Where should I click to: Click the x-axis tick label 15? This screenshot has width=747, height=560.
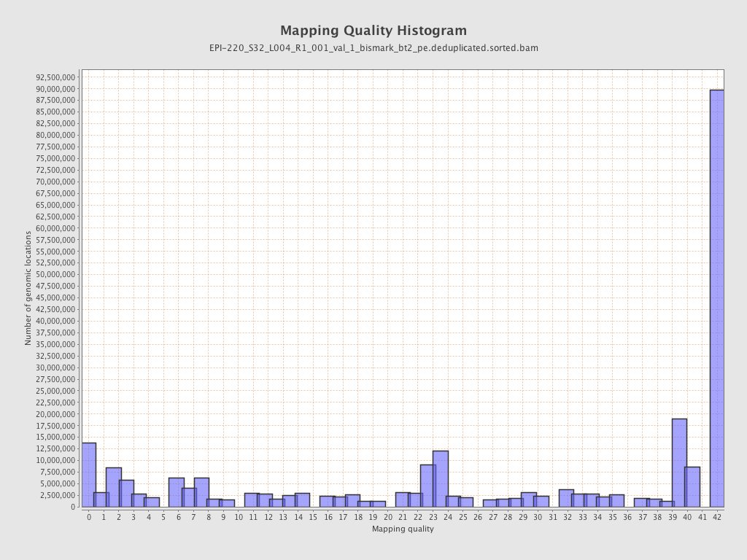pos(313,517)
